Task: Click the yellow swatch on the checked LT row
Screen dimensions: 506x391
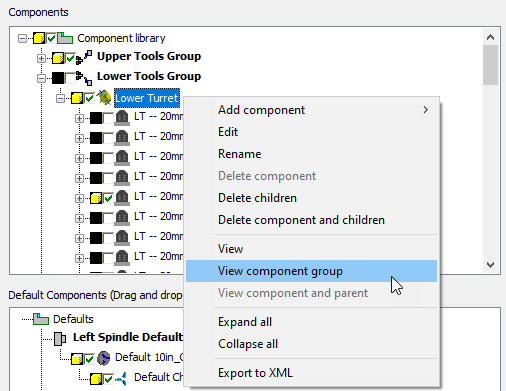Action: click(96, 198)
